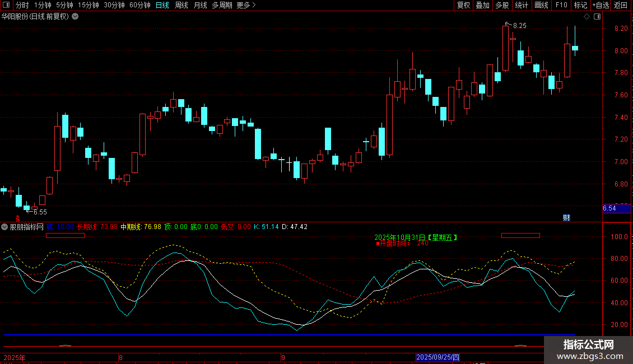Click the 2025年 label on time axis
633x364 pixels.
(x=15, y=357)
